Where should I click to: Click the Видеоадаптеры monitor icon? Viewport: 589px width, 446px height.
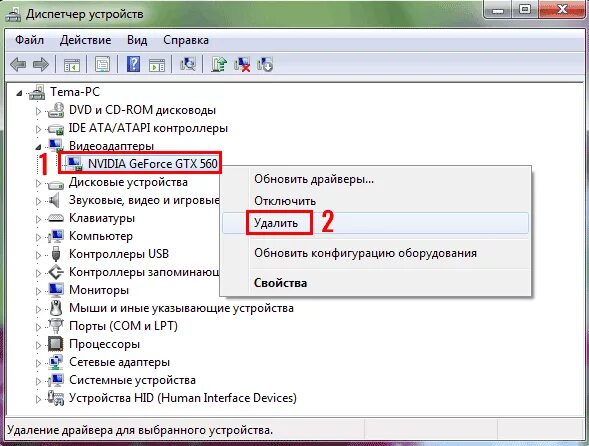click(56, 146)
